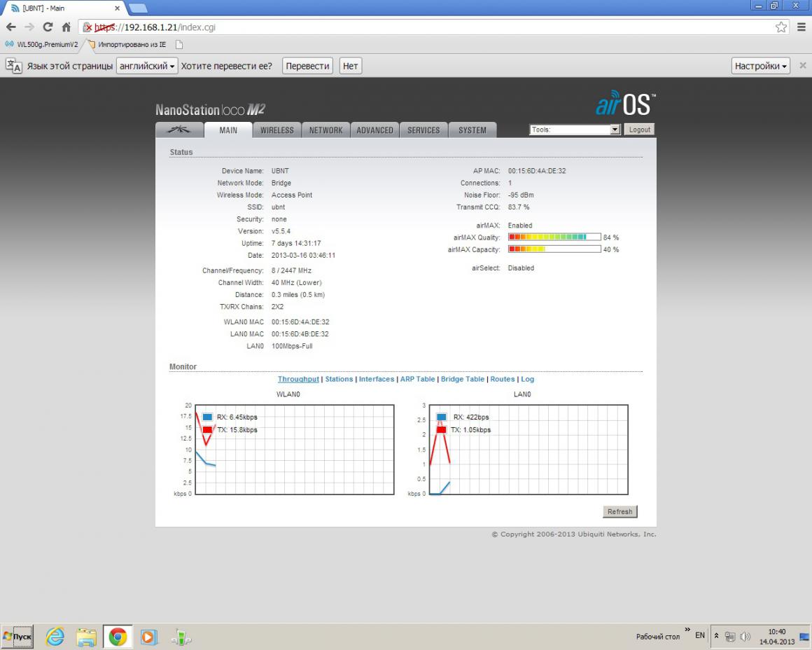Open the Настройки dropdown in translate bar
The width and height of the screenshot is (812, 650).
(x=761, y=66)
